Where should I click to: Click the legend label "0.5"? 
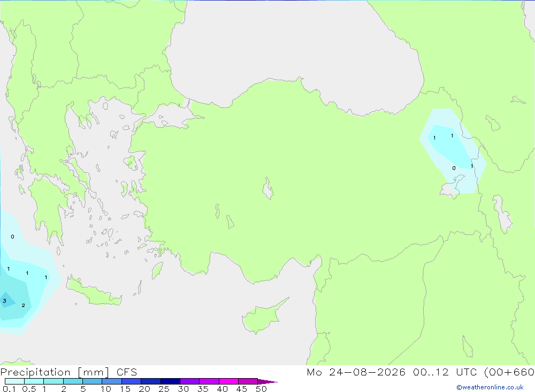[x=29, y=389]
